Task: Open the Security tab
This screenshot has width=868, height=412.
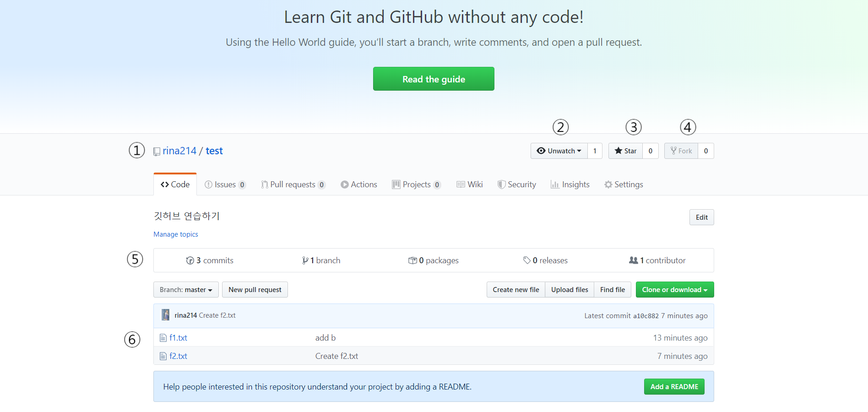Action: 517,184
